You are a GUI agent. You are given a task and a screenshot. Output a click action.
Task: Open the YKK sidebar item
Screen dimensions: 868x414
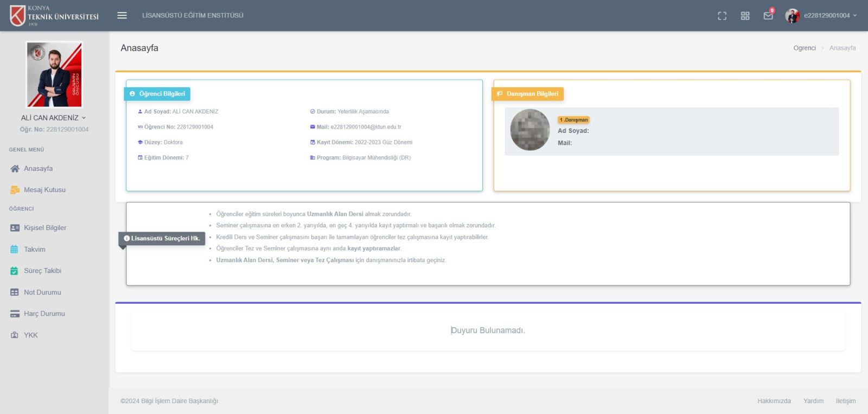pos(30,335)
